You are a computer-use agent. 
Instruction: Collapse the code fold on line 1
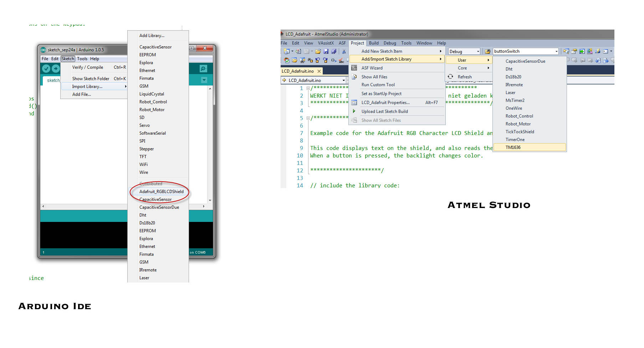(308, 88)
